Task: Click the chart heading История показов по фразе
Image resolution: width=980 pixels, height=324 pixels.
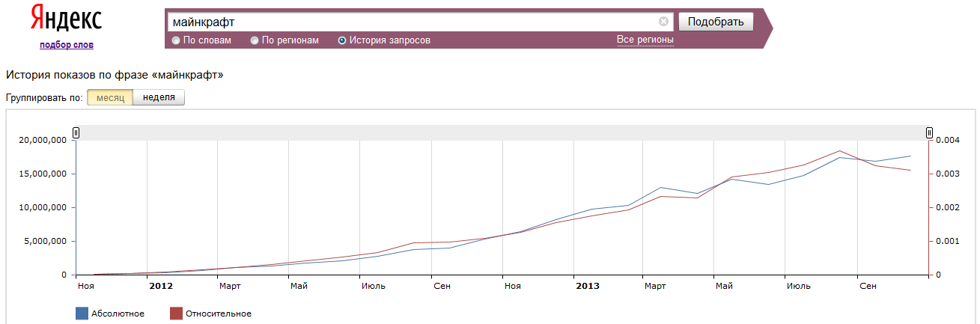Action: (x=115, y=75)
